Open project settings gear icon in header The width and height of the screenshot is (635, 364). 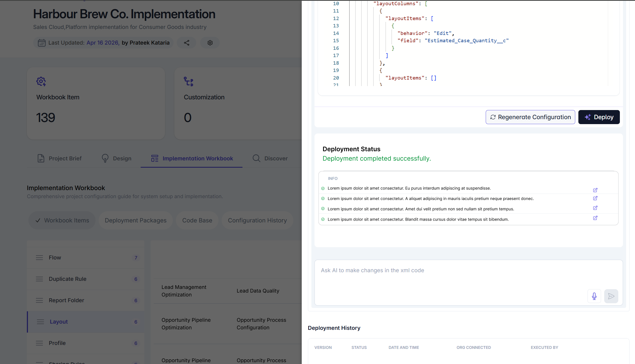tap(210, 43)
